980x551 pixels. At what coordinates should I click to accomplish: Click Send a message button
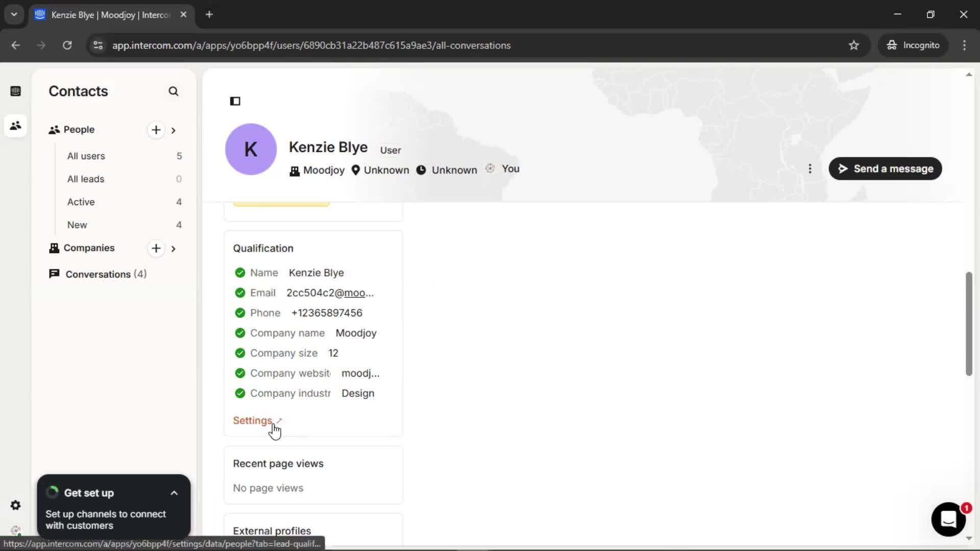click(x=885, y=169)
